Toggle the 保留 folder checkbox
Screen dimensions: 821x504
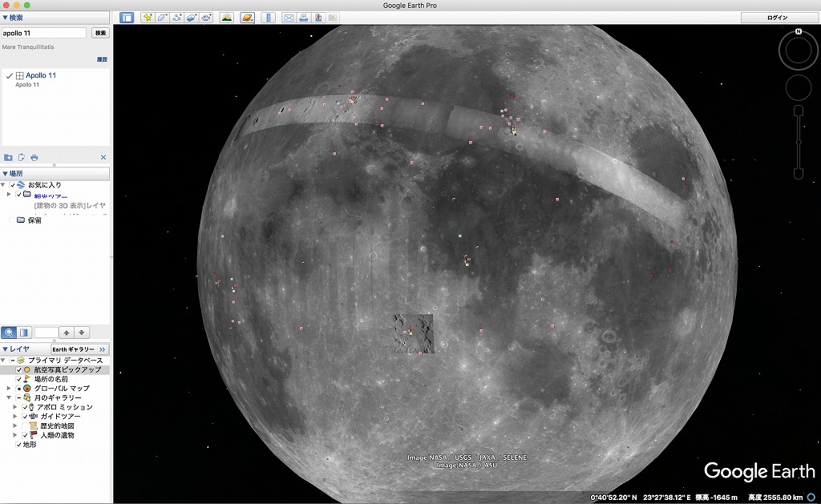tap(13, 220)
